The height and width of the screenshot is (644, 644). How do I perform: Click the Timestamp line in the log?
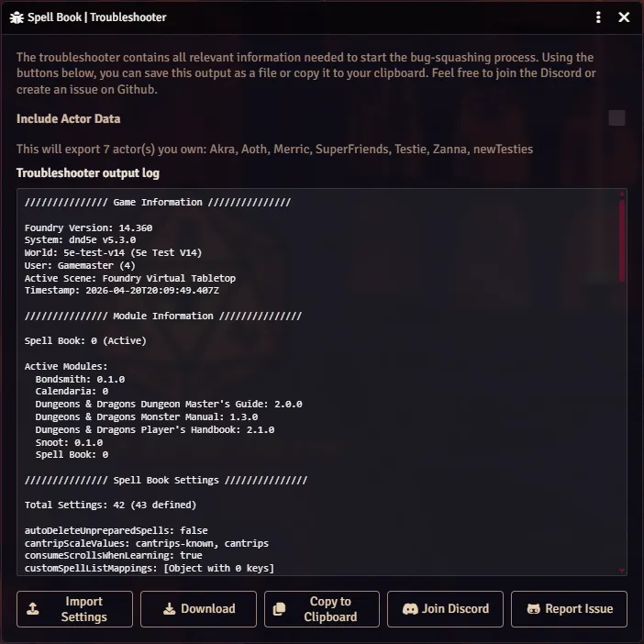pyautogui.click(x=122, y=291)
